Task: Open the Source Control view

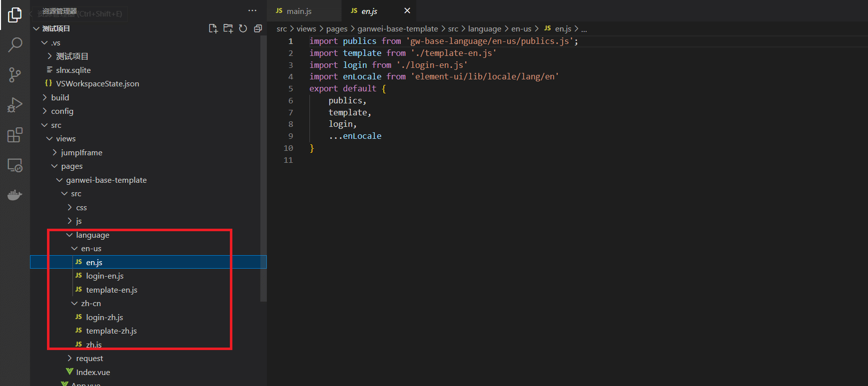Action: point(15,75)
